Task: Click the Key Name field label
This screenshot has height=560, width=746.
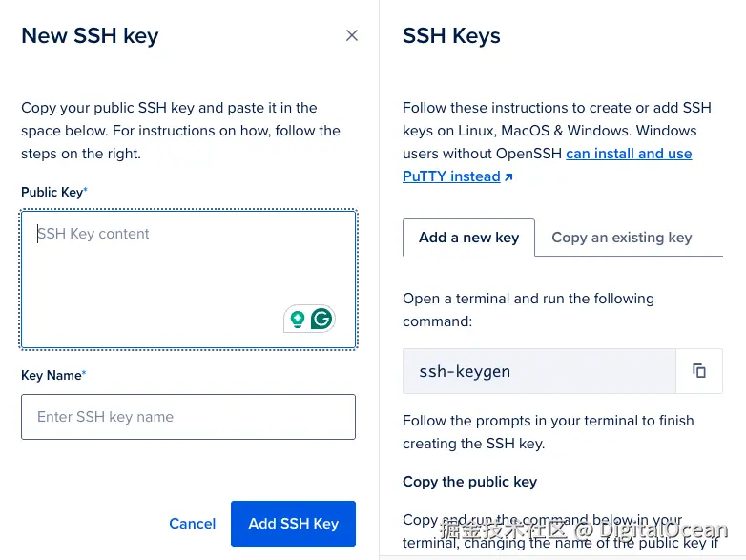Action: 52,375
